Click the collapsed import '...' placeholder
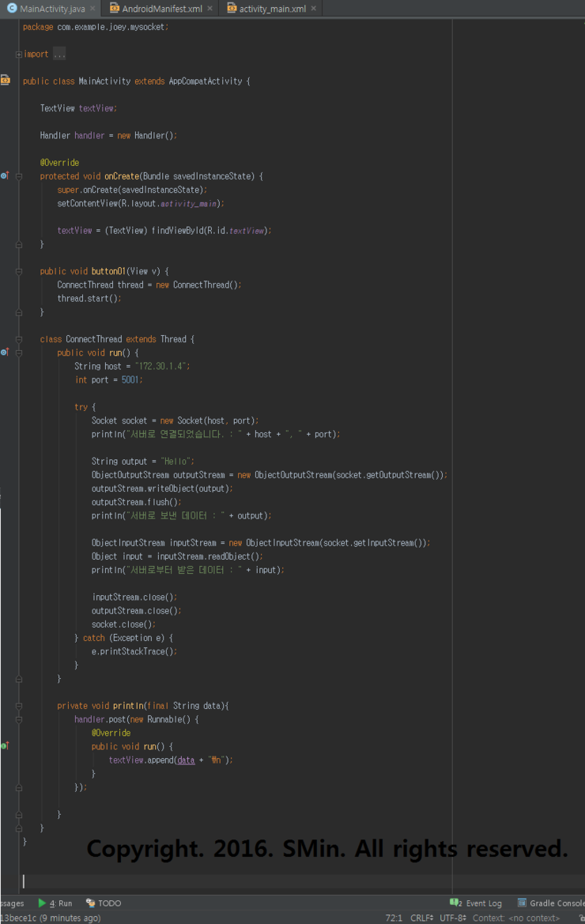 [x=59, y=55]
